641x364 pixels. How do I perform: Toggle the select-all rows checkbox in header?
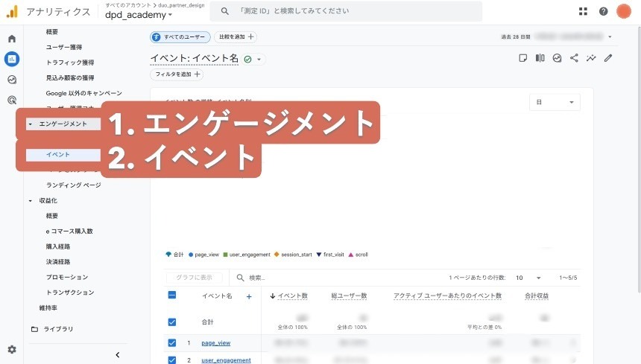(x=172, y=296)
